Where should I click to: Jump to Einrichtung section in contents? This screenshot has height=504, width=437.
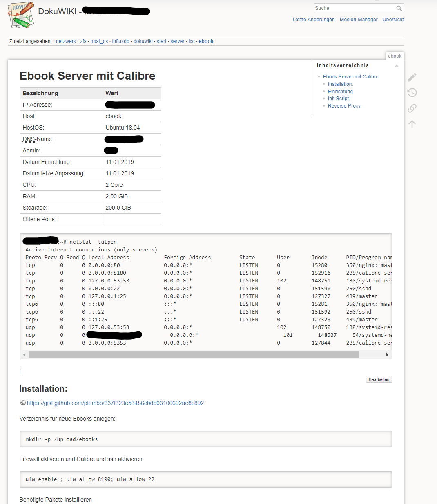(340, 92)
